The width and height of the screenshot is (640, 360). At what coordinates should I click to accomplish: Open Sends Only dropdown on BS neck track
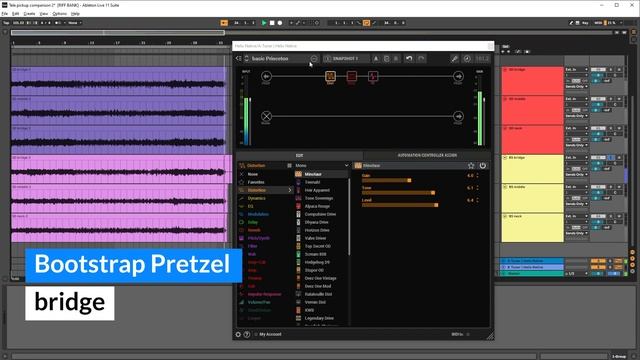point(576,233)
